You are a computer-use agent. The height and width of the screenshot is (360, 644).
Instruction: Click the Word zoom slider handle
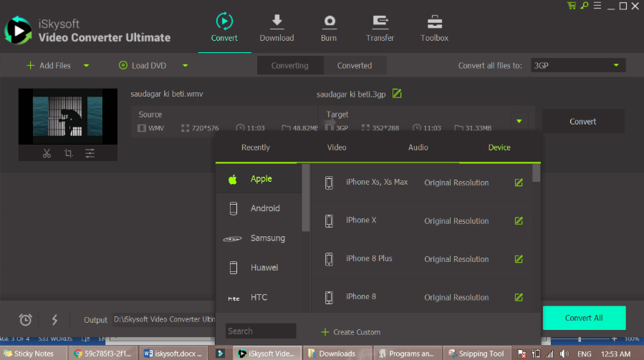click(x=580, y=339)
